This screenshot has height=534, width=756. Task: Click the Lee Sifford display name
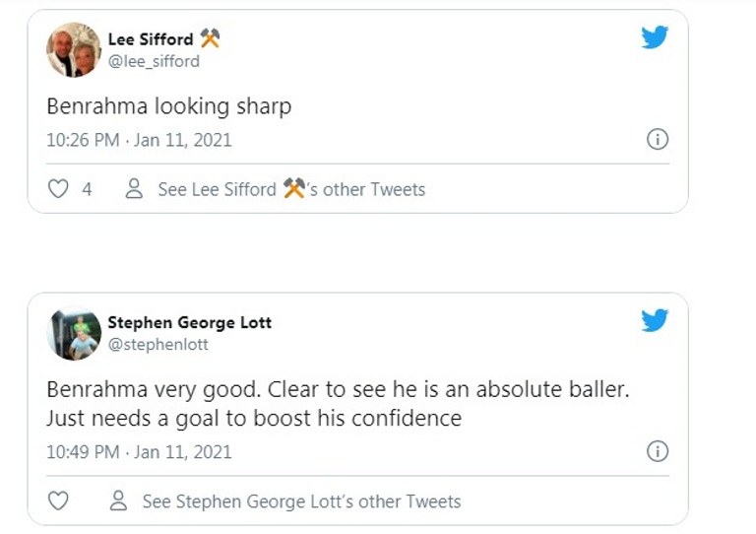click(151, 39)
